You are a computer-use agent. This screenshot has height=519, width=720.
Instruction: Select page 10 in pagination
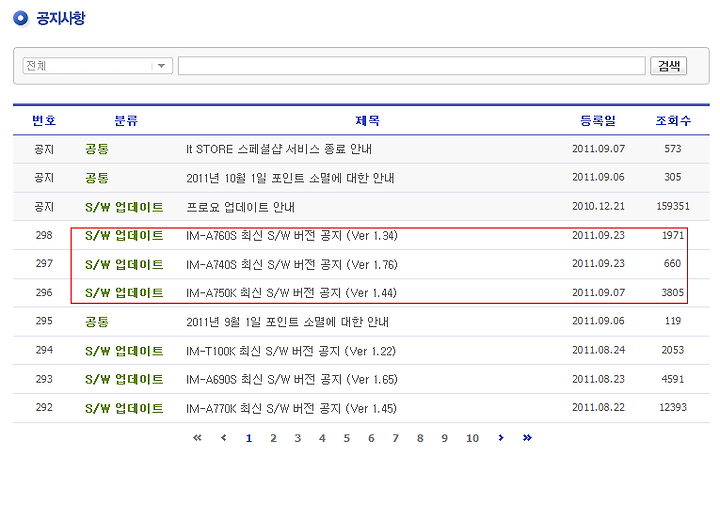(x=472, y=438)
